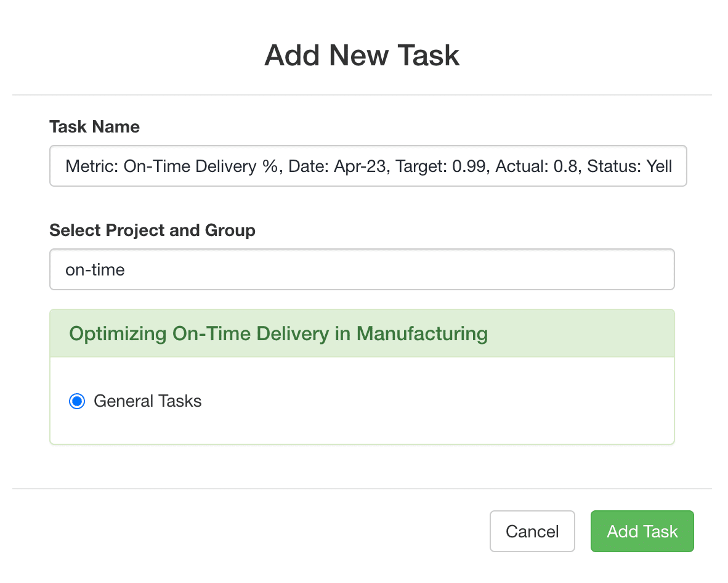Click the Task Name input field

coord(368,166)
